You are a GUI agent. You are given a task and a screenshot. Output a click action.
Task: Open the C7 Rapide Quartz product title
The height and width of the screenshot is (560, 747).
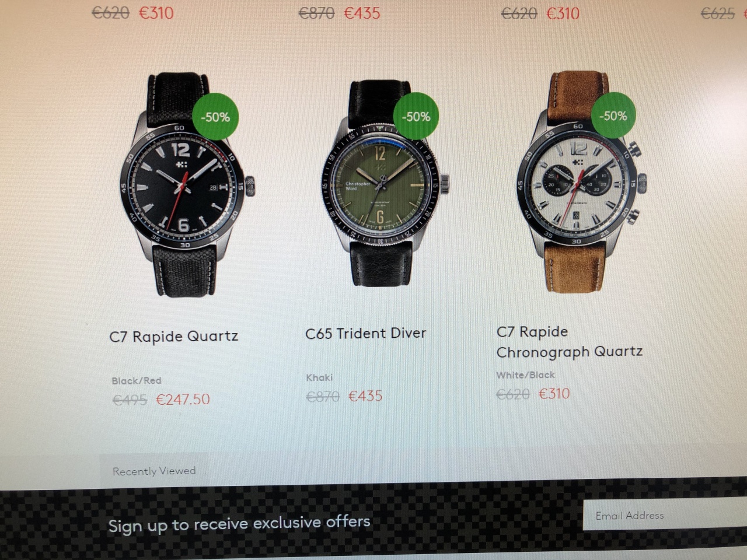tap(174, 337)
